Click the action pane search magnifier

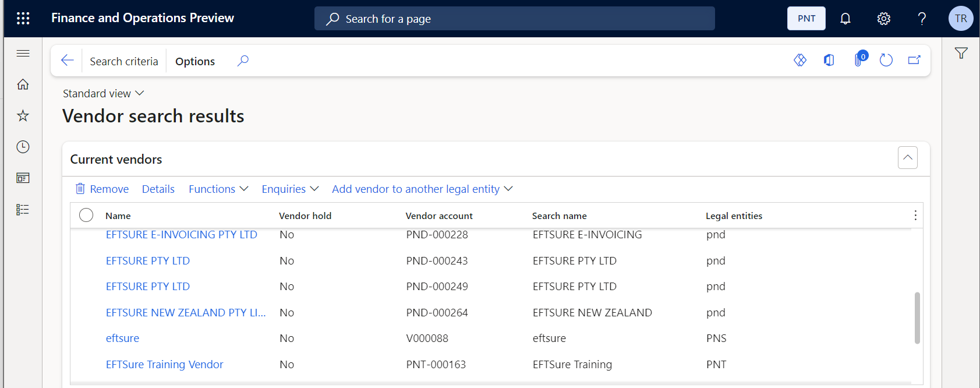(x=243, y=61)
